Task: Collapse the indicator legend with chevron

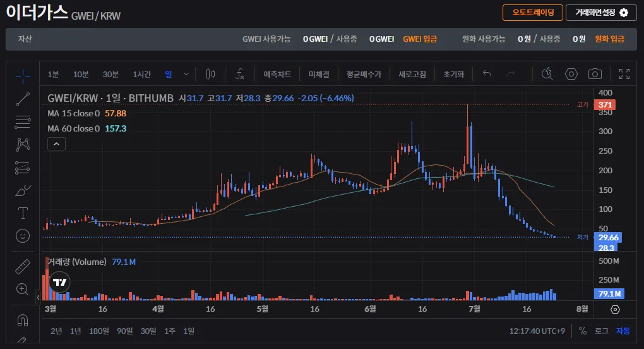Action: pos(57,144)
